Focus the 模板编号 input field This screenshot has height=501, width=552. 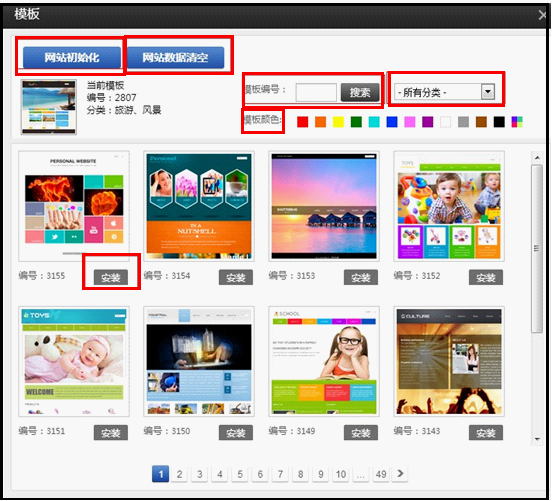(316, 92)
